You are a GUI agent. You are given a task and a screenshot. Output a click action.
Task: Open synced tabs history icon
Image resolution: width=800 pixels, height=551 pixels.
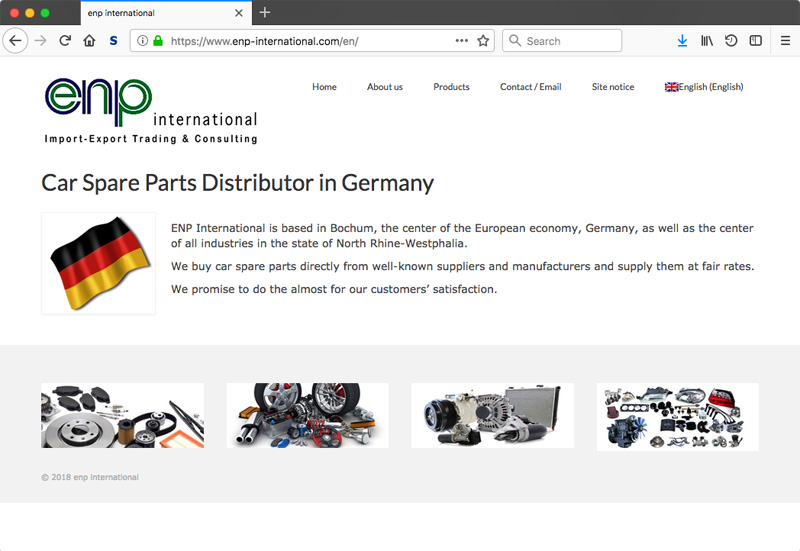pyautogui.click(x=731, y=40)
